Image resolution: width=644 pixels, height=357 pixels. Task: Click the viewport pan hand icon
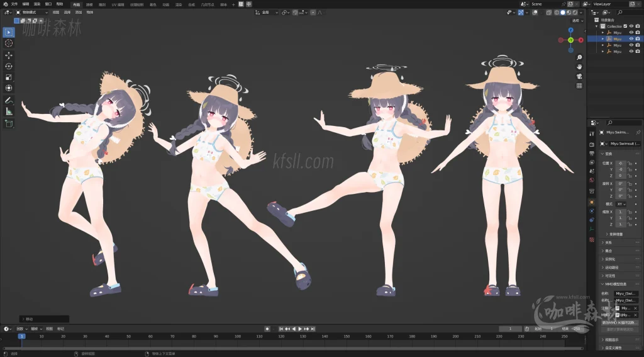[x=579, y=67]
